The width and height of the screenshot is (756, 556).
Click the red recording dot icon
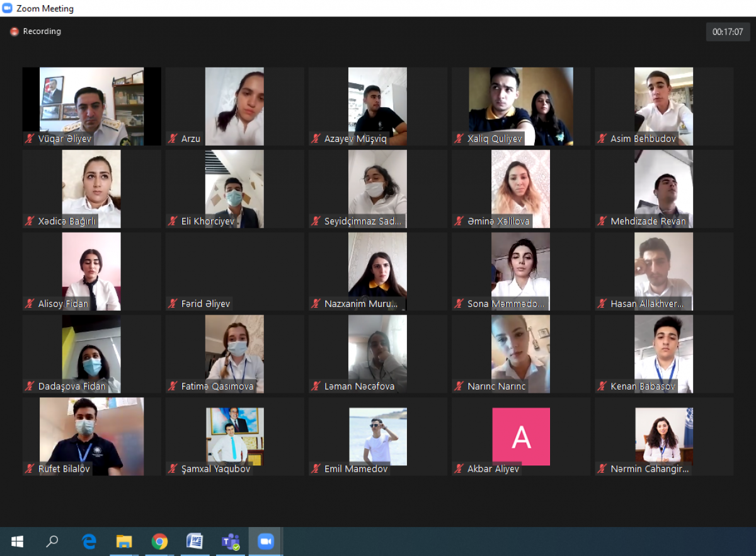[14, 31]
